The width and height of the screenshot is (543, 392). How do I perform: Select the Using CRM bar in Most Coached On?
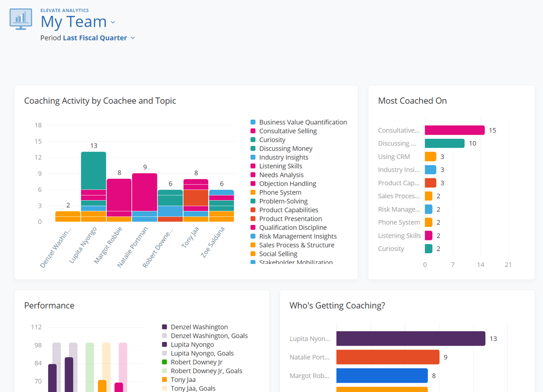pyautogui.click(x=431, y=156)
